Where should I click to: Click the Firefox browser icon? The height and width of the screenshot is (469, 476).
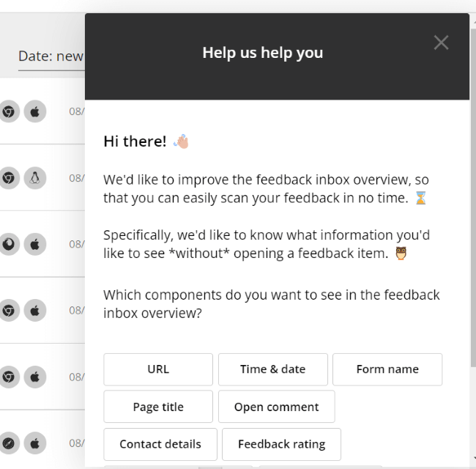(x=8, y=243)
